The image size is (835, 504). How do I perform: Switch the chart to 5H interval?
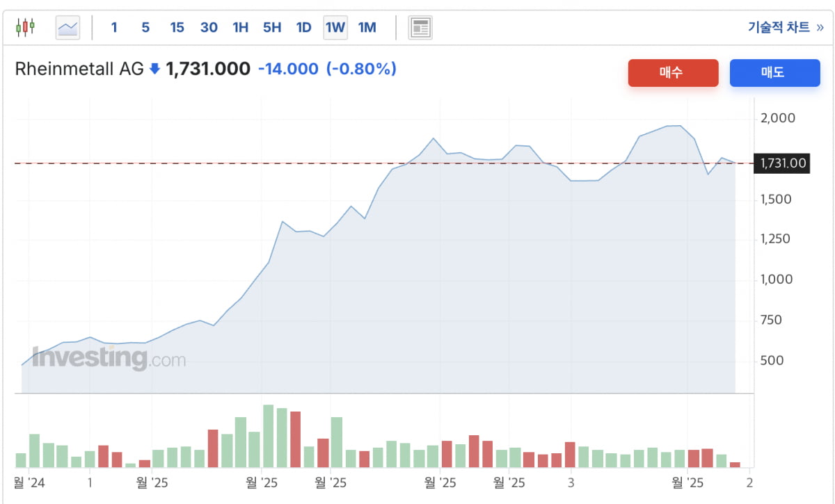click(271, 28)
